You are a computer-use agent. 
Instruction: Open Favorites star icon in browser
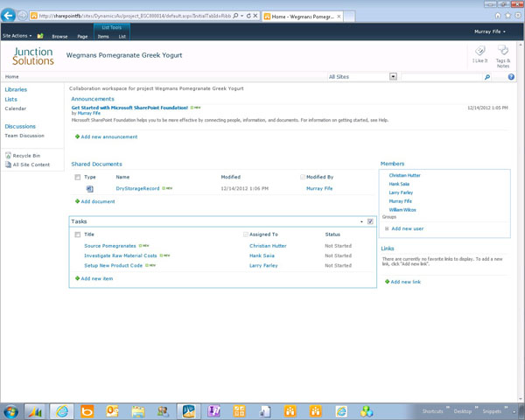pyautogui.click(x=507, y=16)
